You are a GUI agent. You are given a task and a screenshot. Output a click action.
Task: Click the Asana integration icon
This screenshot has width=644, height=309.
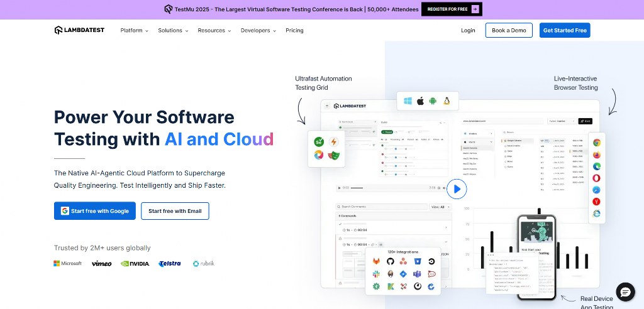[x=404, y=261]
